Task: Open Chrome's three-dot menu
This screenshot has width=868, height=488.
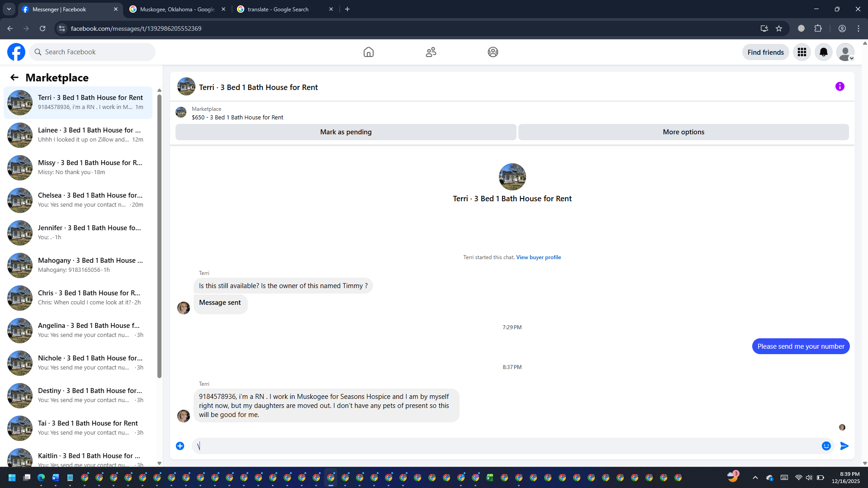Action: (859, 28)
